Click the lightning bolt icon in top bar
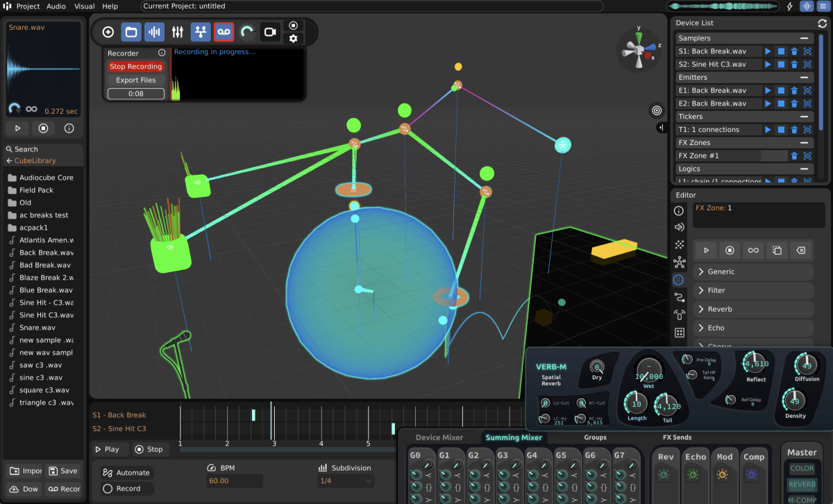 coord(790,6)
